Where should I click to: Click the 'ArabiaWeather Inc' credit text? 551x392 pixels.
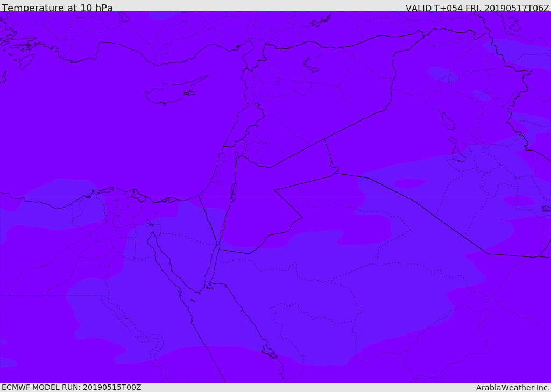point(512,388)
